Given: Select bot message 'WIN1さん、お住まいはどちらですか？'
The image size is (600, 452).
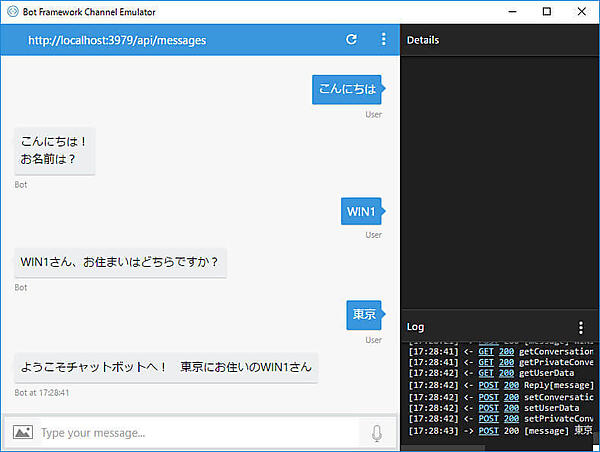Looking at the screenshot, I should [x=120, y=263].
